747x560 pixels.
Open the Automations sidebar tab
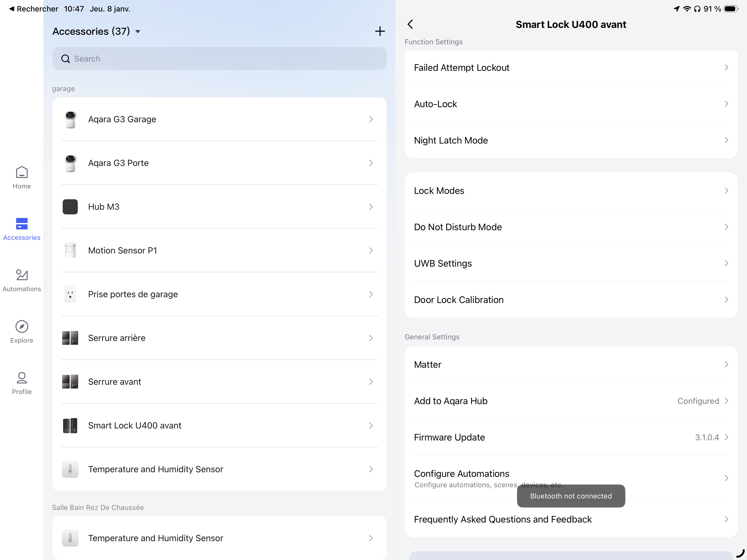coord(22,280)
